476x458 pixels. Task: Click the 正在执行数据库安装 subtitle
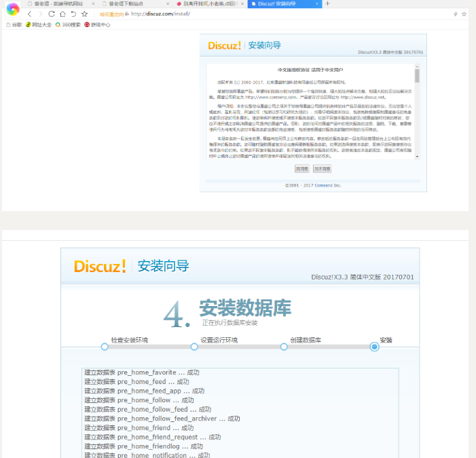230,323
